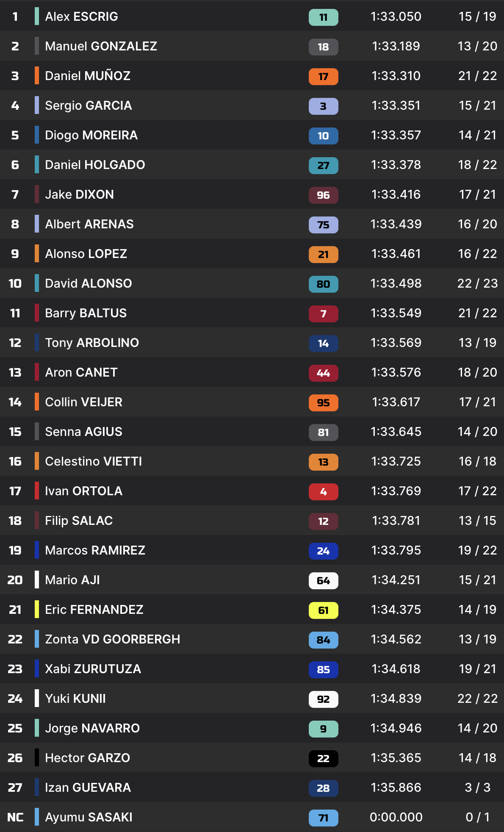Open Zonta VD GOORBERGH's rider entry

112,639
